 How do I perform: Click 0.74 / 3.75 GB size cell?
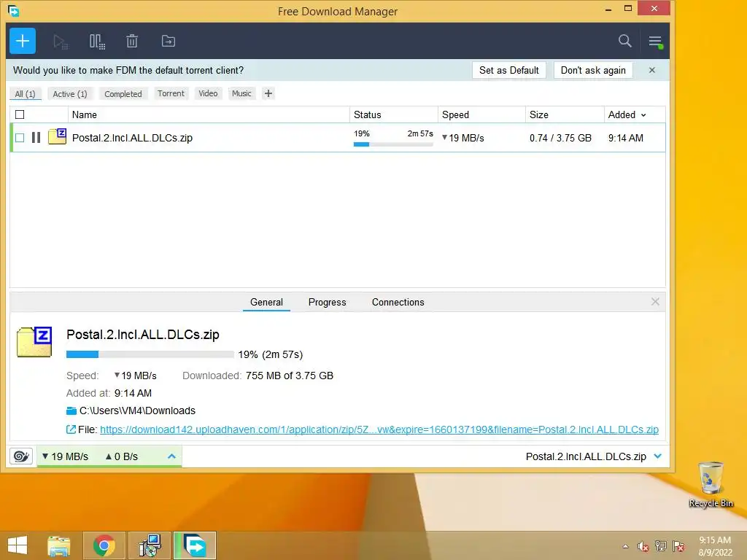click(x=560, y=138)
